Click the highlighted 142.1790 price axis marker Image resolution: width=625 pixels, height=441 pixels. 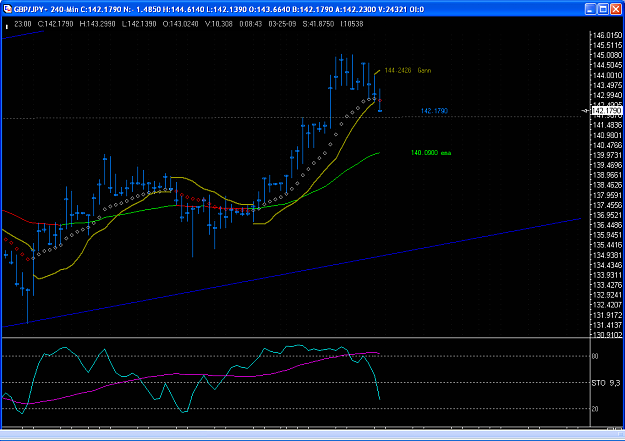607,110
